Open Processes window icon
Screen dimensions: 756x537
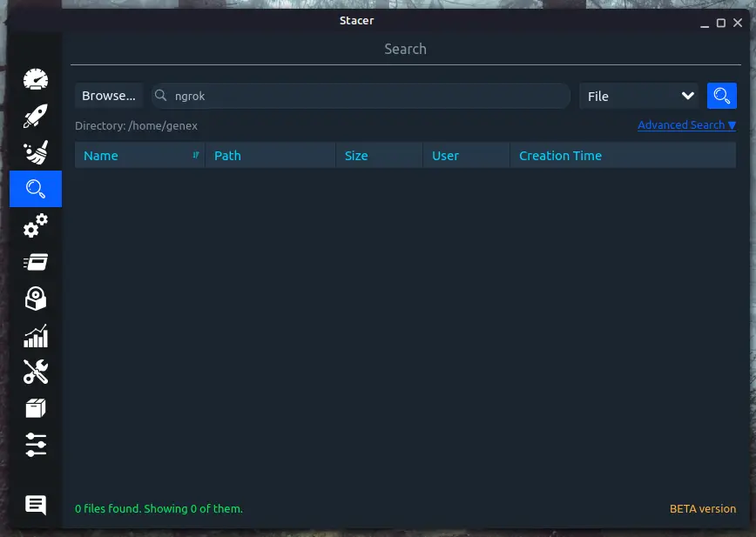point(36,262)
